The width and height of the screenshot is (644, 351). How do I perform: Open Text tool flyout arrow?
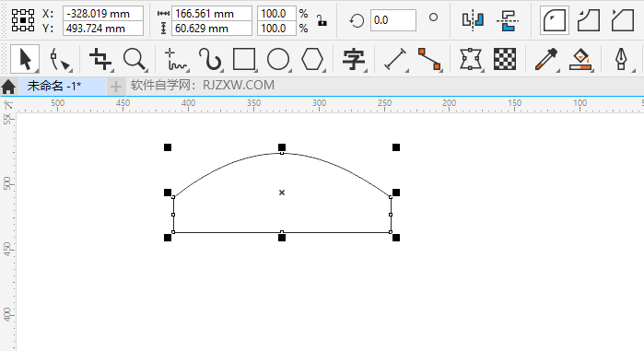[366, 71]
